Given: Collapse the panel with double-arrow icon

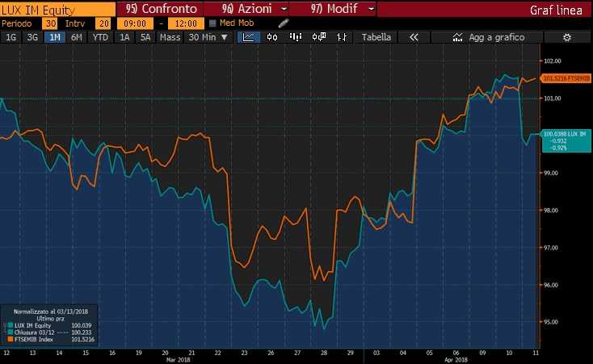Looking at the screenshot, I should click(x=414, y=37).
